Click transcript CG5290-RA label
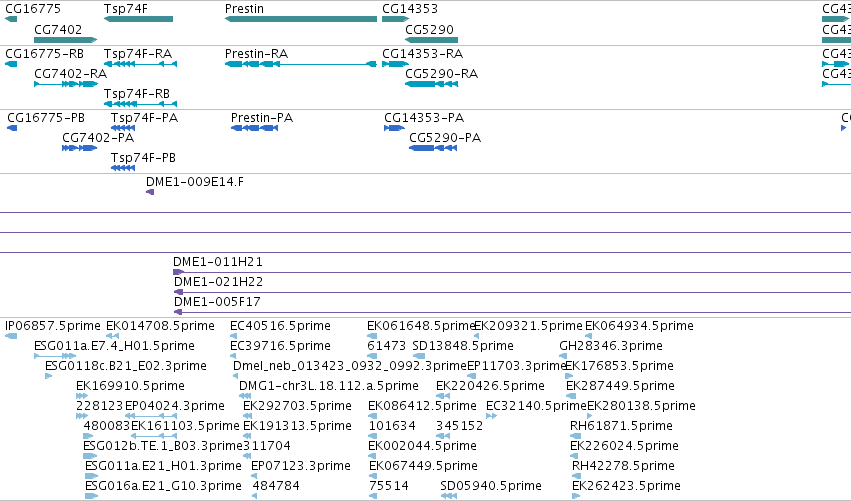The width and height of the screenshot is (851, 501). tap(442, 74)
